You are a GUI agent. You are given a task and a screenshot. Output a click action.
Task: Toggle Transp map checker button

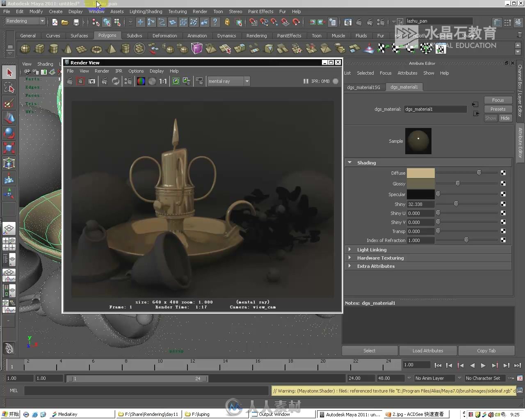click(x=503, y=231)
